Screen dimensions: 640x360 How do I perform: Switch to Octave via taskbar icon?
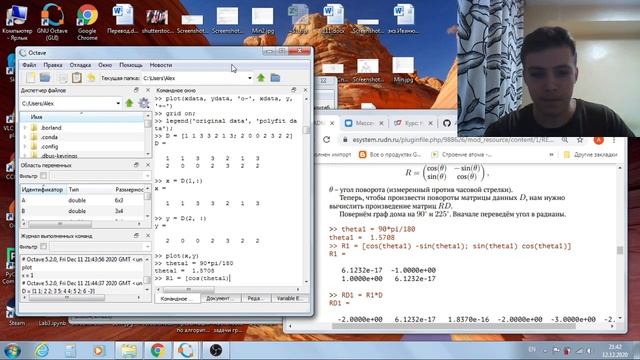click(186, 350)
